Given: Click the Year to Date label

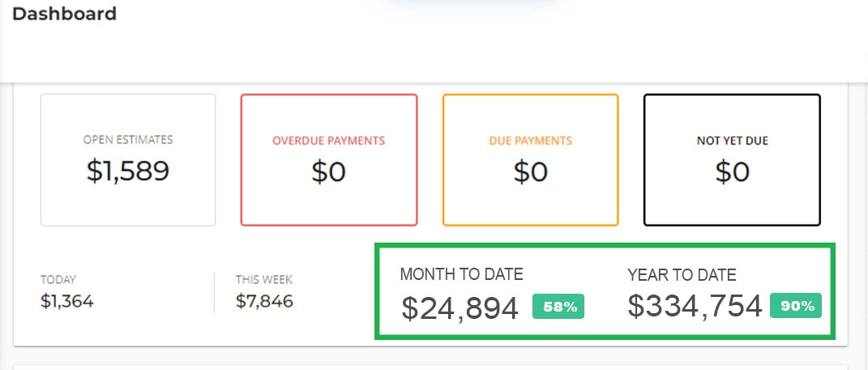Looking at the screenshot, I should point(682,275).
